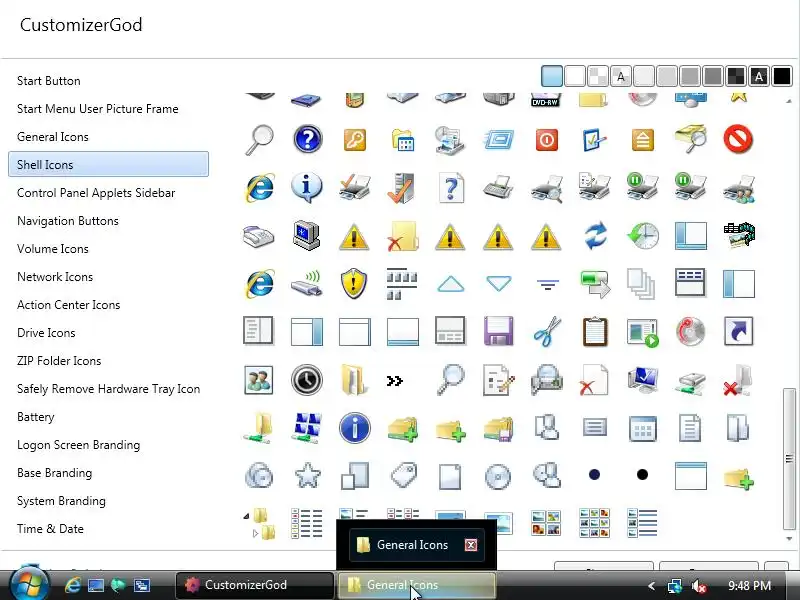Open the Network Icons category
This screenshot has height=600, width=800.
55,277
